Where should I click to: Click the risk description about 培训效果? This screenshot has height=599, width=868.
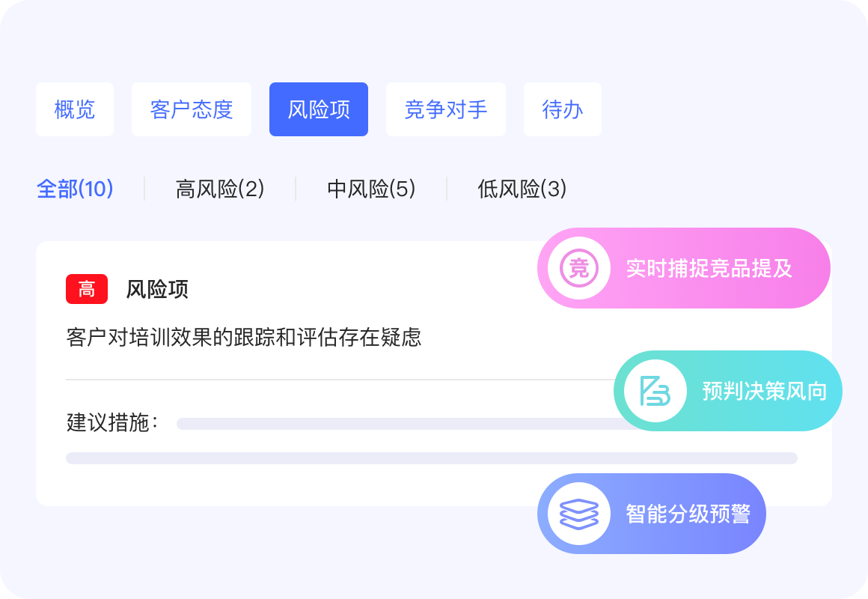point(244,337)
